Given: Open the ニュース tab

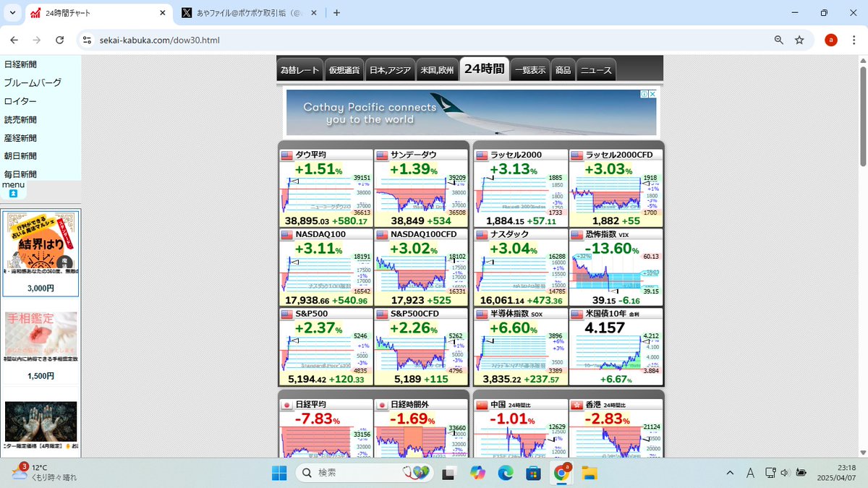Looking at the screenshot, I should [x=596, y=70].
